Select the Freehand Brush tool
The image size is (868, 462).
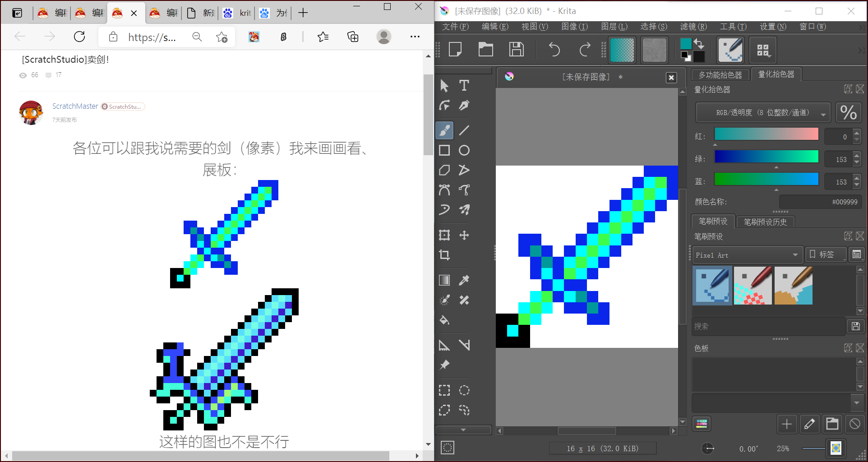(444, 130)
